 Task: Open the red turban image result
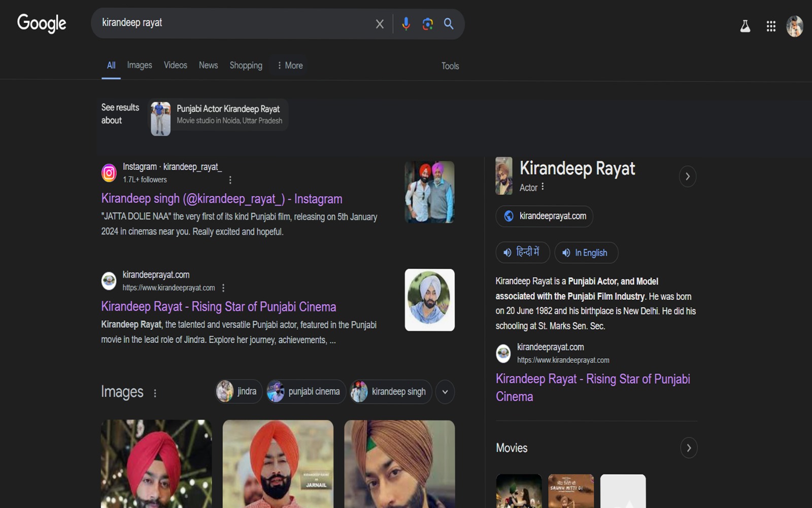point(156,463)
